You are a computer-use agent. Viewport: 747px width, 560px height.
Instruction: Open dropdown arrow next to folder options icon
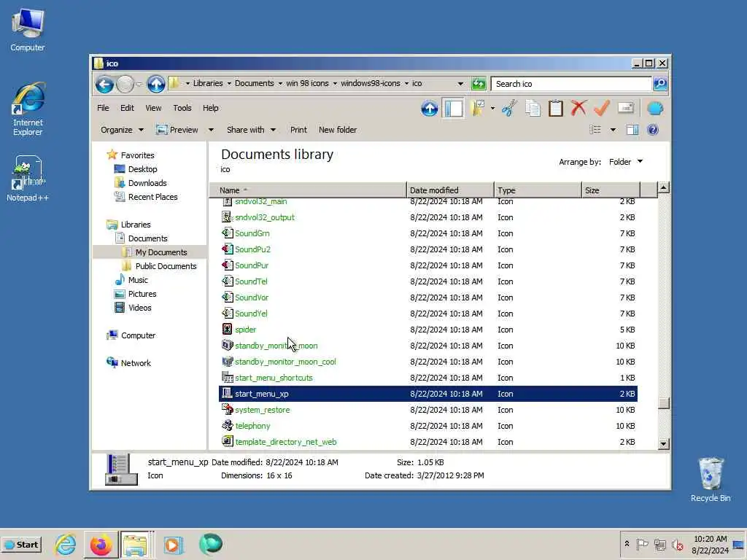[492, 109]
